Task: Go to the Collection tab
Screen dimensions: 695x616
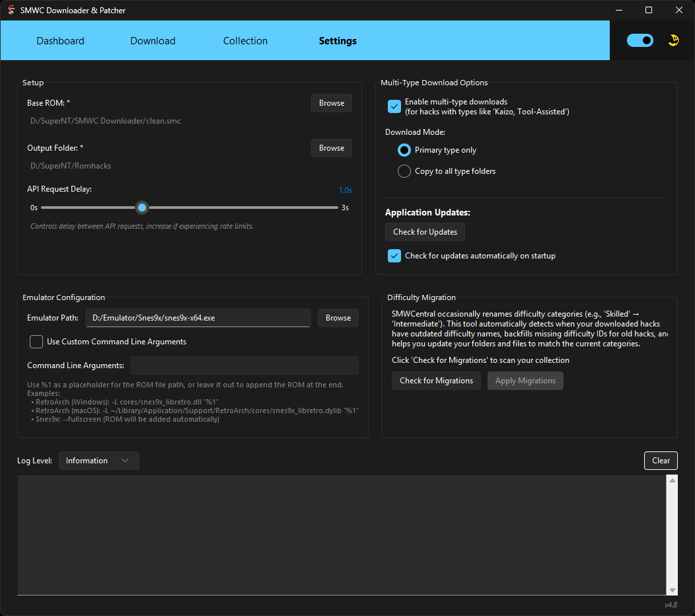Action: click(x=245, y=40)
